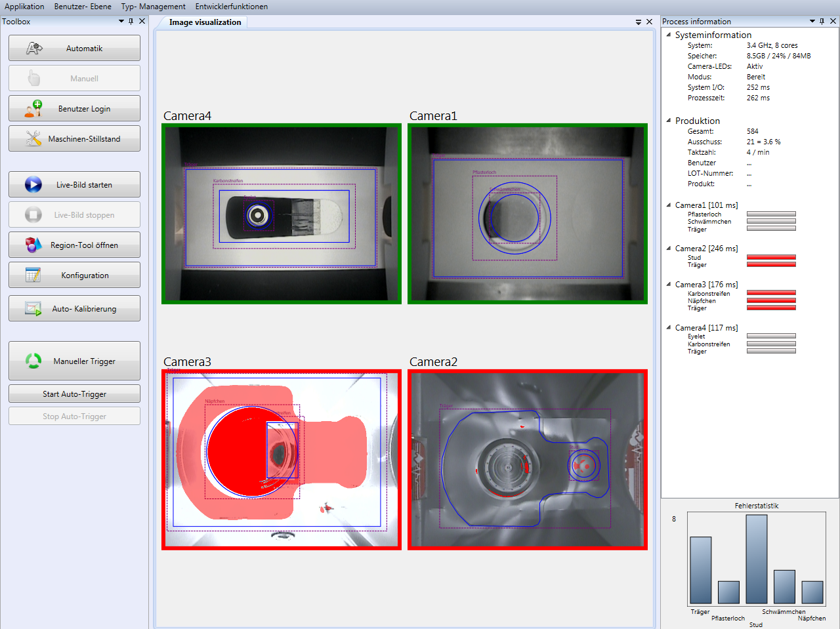The height and width of the screenshot is (629, 840).
Task: Click the Camera2 Stud red status bar
Action: pyautogui.click(x=771, y=257)
